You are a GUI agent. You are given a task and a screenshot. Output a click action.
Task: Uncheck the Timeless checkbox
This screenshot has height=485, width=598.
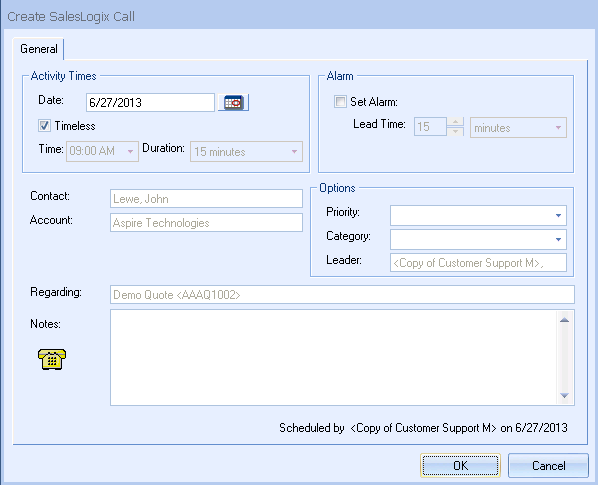tap(44, 125)
